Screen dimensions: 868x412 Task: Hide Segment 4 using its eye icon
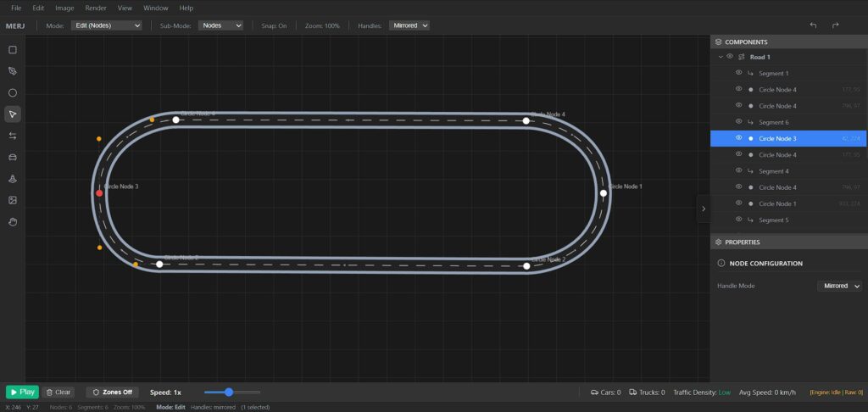click(x=738, y=170)
